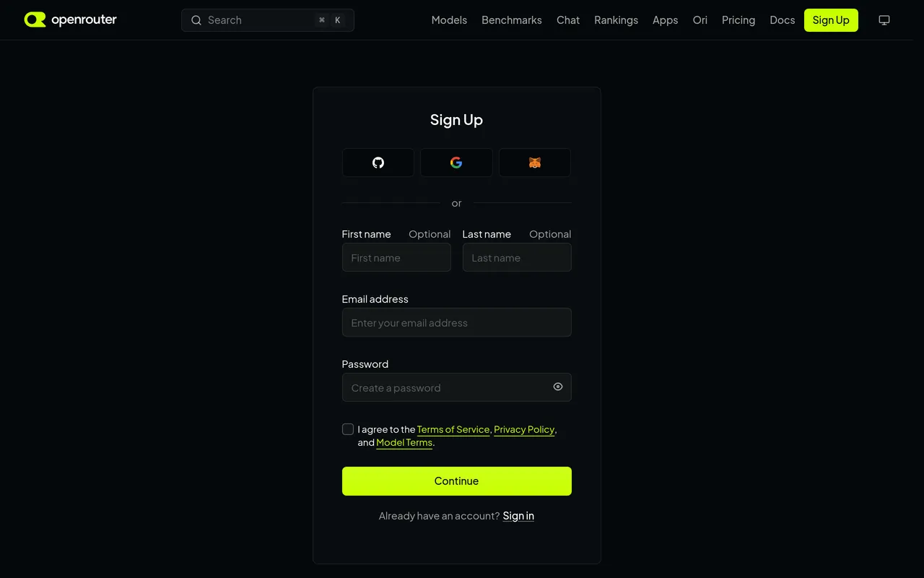The height and width of the screenshot is (578, 924).
Task: Click the Sign Up button in header
Action: (831, 20)
